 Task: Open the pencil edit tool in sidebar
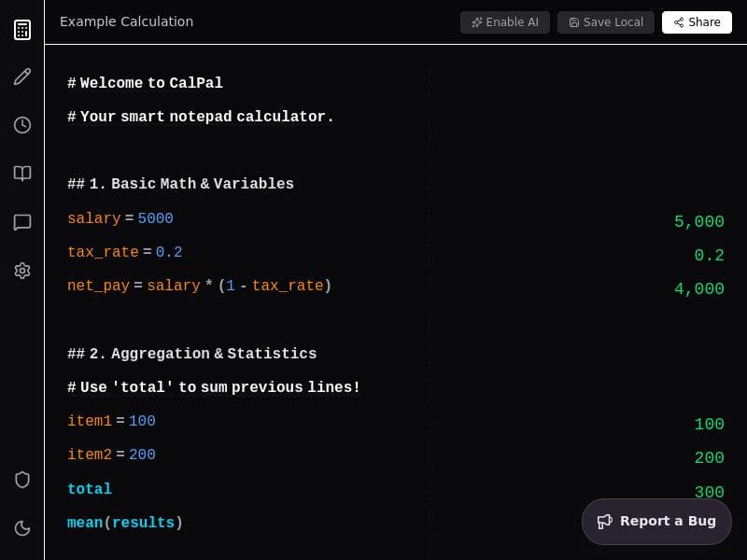(x=22, y=77)
